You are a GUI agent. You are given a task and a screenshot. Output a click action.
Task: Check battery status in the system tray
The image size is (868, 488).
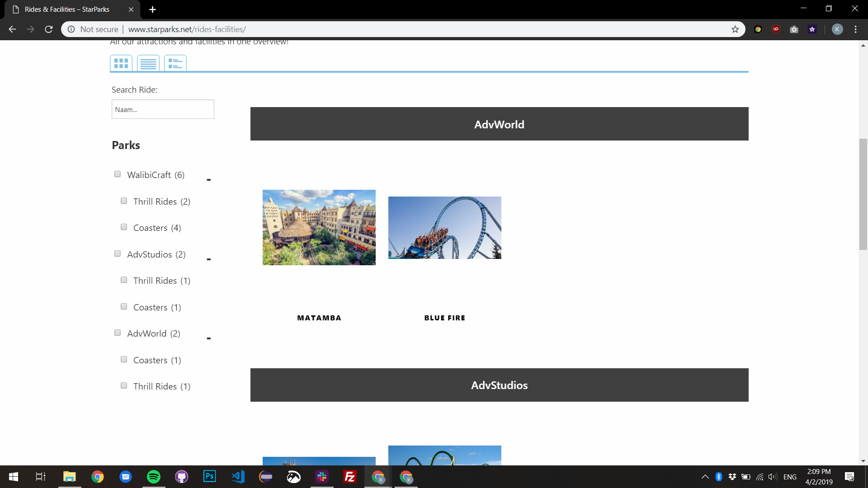pos(746,477)
